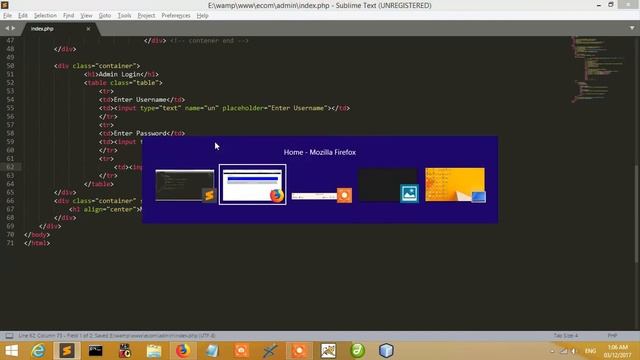Open the View menu
The width and height of the screenshot is (640, 360).
(x=86, y=16)
